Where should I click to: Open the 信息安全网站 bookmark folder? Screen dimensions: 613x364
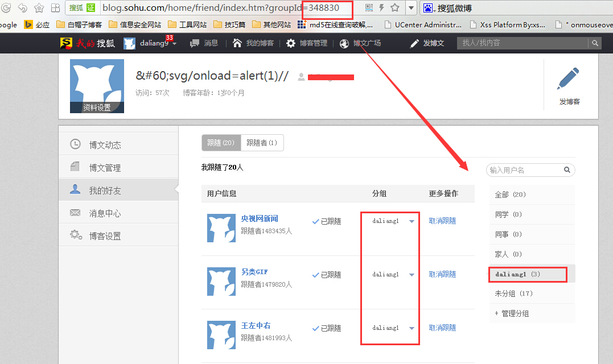135,24
